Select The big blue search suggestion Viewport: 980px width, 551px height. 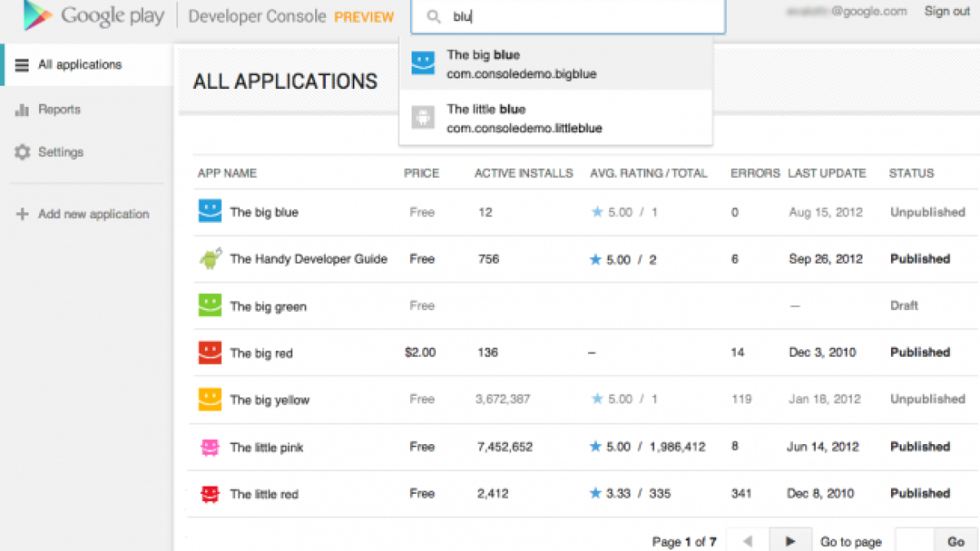[555, 64]
